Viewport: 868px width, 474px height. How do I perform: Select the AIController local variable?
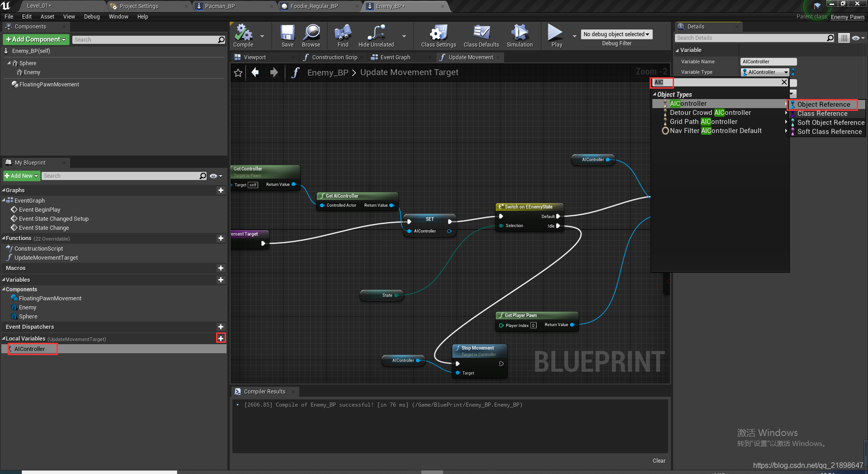pos(29,349)
